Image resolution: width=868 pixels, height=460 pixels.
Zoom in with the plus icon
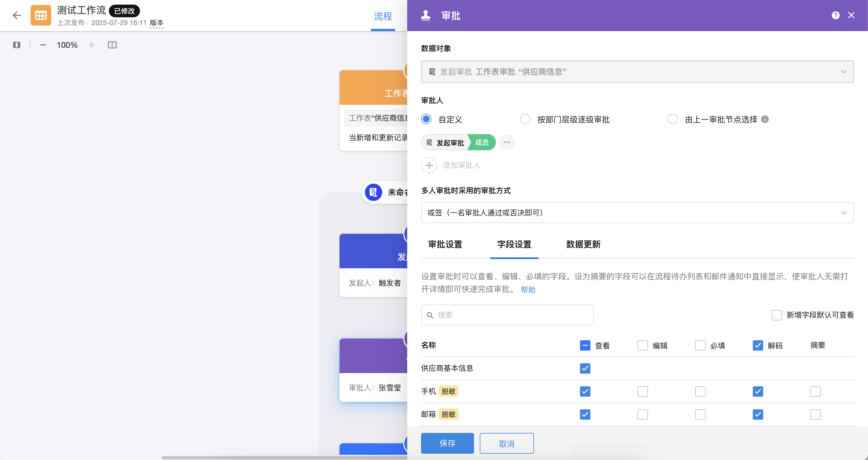pos(91,45)
